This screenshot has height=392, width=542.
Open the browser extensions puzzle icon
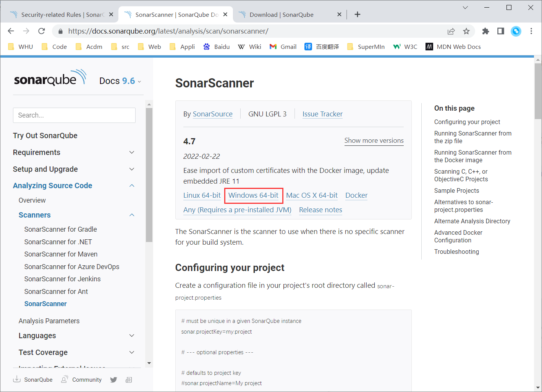(485, 31)
